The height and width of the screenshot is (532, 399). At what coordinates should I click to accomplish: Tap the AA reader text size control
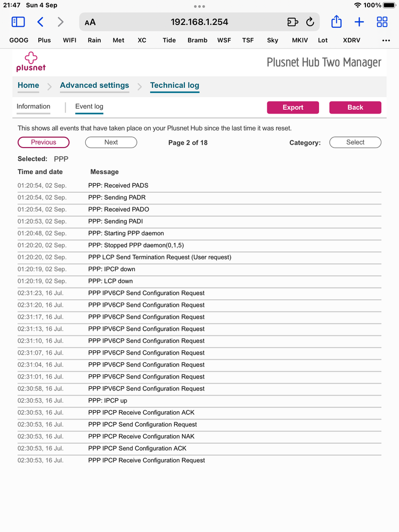[91, 22]
